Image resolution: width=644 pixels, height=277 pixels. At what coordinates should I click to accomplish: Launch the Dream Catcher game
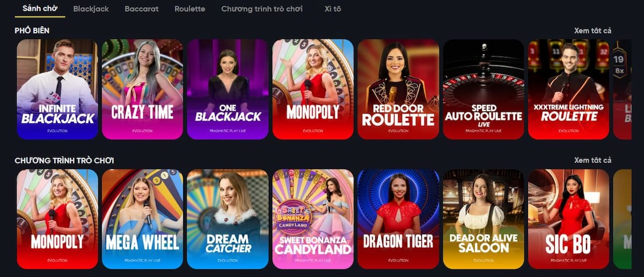(228, 219)
